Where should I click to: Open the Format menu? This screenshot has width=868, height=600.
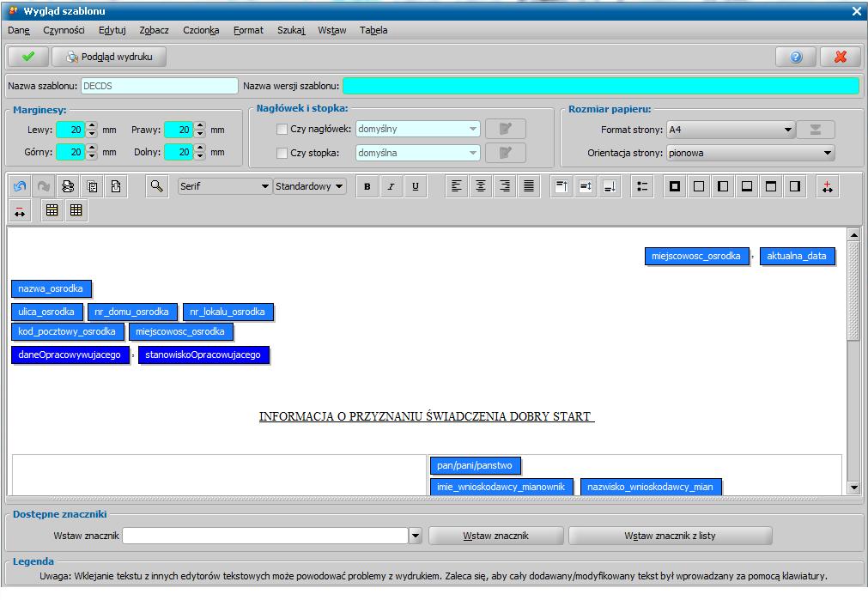tap(249, 30)
